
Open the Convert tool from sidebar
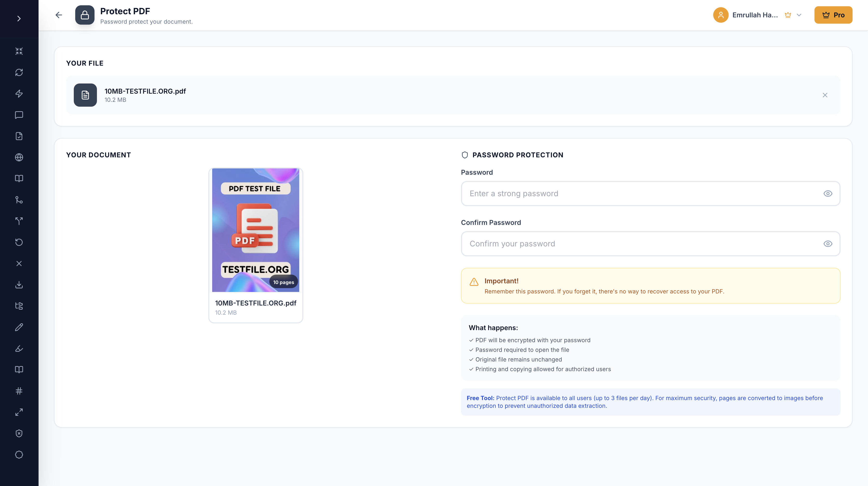(19, 72)
